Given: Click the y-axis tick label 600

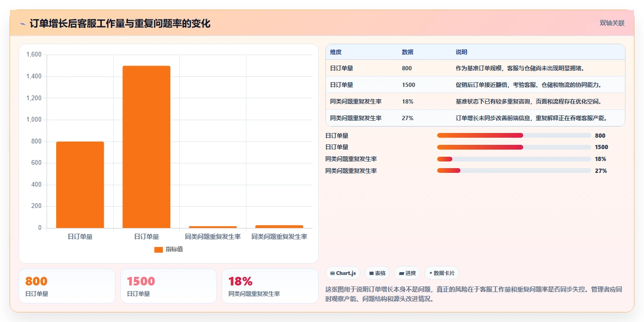Looking at the screenshot, I should pos(37,163).
